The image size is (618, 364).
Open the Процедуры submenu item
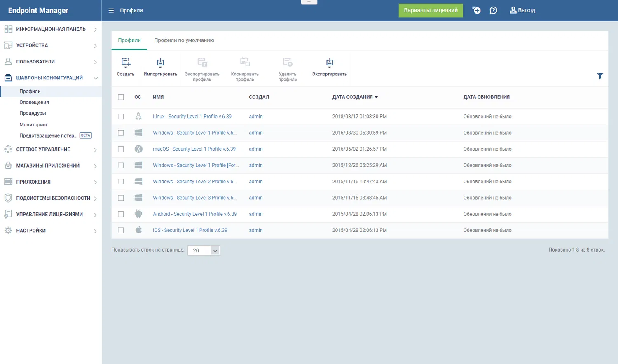pos(33,114)
